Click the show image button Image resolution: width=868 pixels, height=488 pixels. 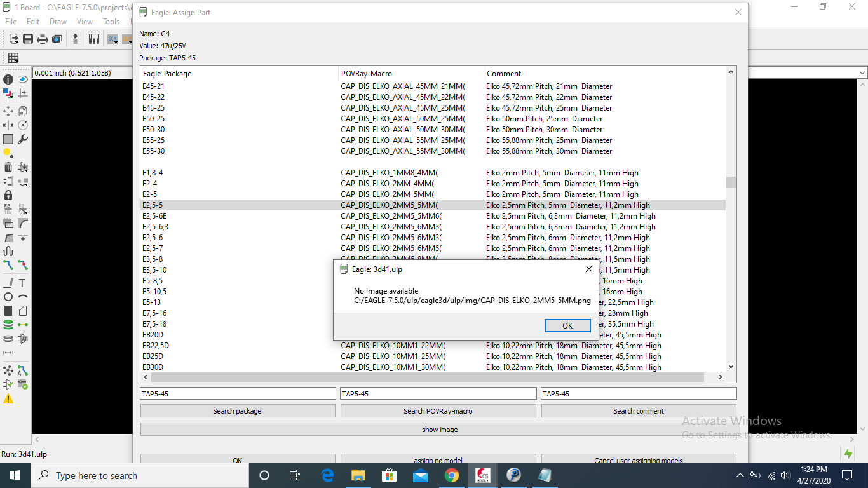[438, 430]
